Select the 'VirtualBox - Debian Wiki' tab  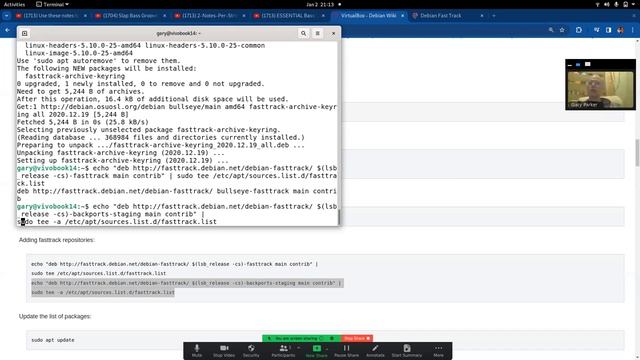point(368,16)
